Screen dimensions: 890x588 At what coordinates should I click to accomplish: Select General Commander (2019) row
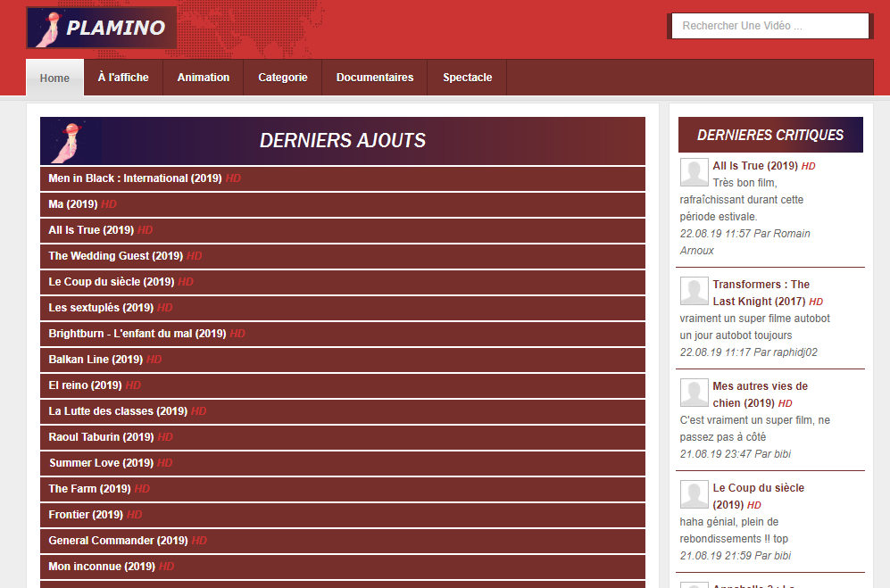pos(343,541)
